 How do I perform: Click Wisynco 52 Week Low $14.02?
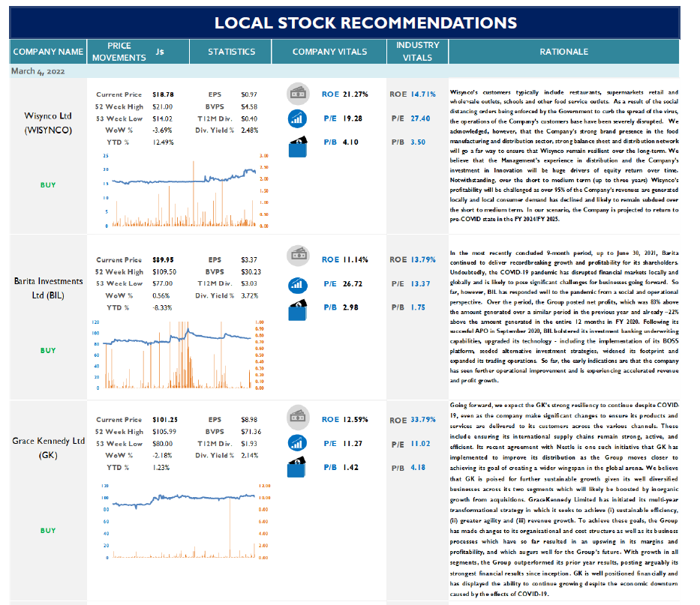pyautogui.click(x=163, y=118)
